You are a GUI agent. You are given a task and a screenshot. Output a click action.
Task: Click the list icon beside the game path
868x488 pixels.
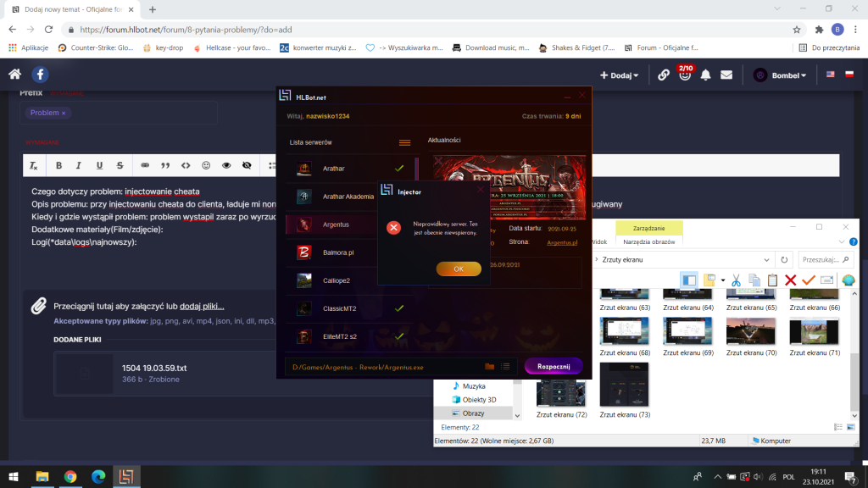[505, 366]
